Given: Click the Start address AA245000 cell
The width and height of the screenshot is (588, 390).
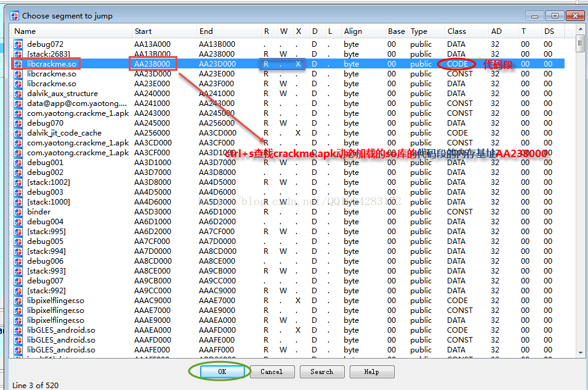Looking at the screenshot, I should tap(152, 123).
